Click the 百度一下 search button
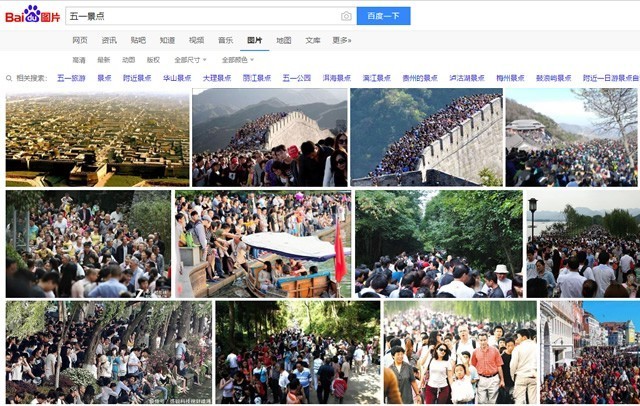640x406 pixels. 383,16
